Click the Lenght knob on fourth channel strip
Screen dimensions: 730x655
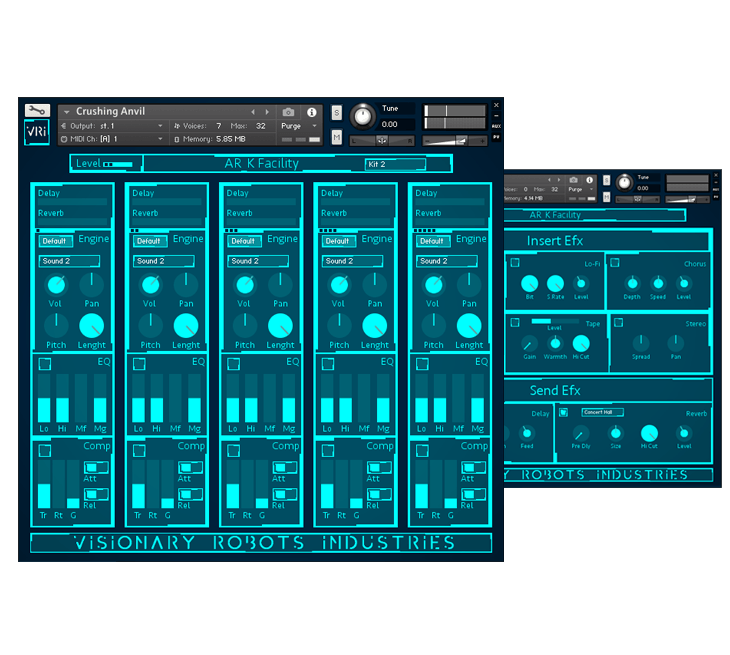coord(374,326)
